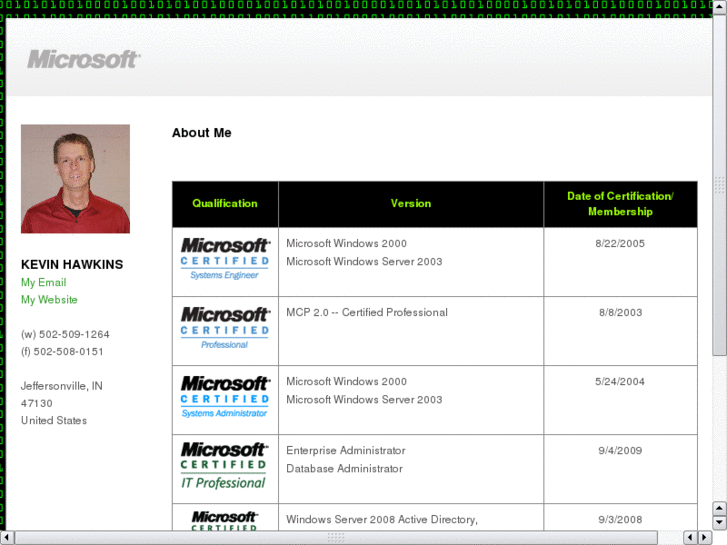The height and width of the screenshot is (545, 727).
Task: Select the Version column header
Action: (x=411, y=204)
